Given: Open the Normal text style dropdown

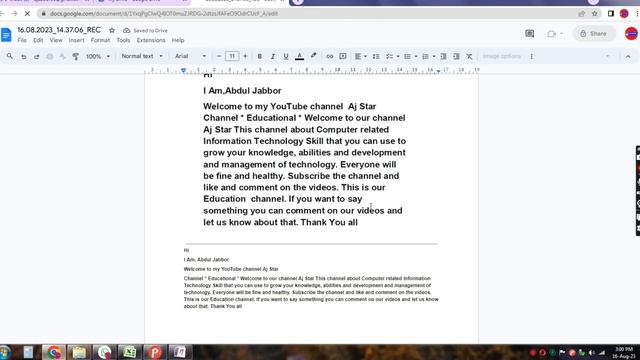Looking at the screenshot, I should (142, 56).
